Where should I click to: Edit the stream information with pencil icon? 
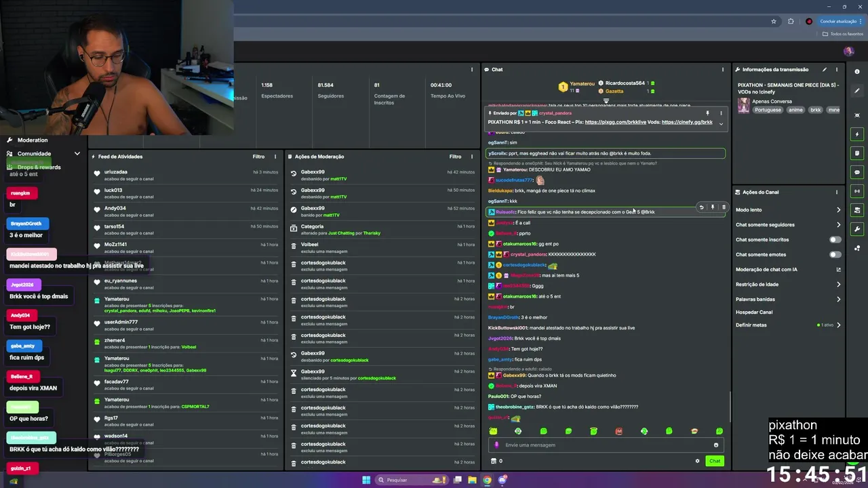tap(825, 69)
